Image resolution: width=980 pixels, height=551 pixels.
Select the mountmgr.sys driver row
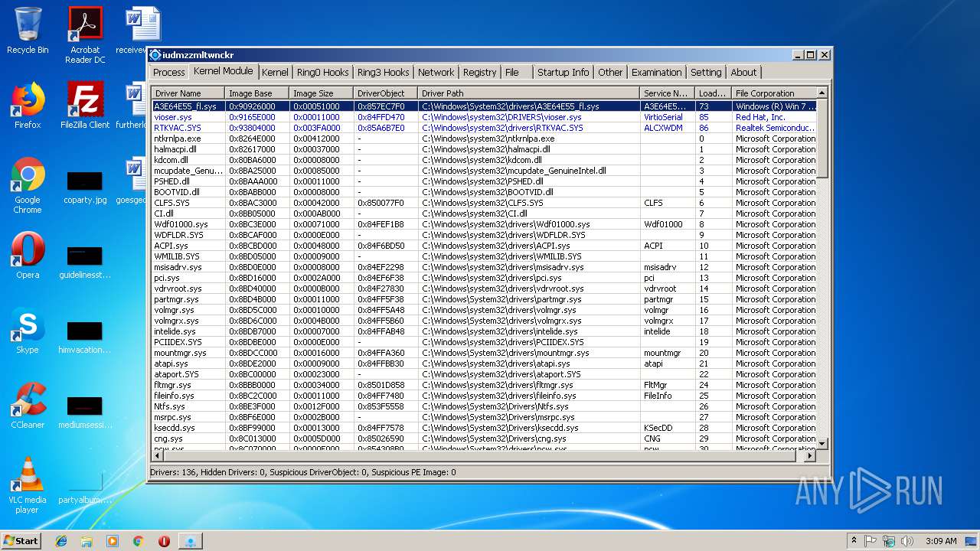tap(484, 353)
